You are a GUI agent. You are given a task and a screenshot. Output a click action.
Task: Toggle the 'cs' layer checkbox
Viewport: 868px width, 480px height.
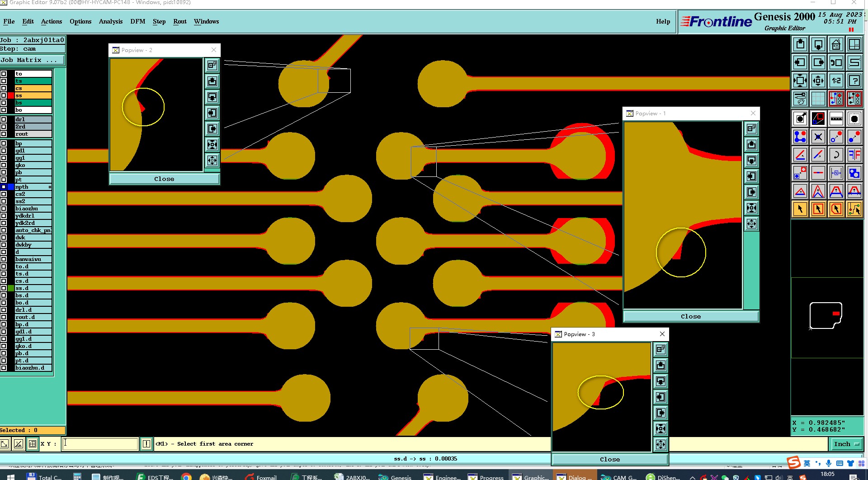click(x=4, y=88)
